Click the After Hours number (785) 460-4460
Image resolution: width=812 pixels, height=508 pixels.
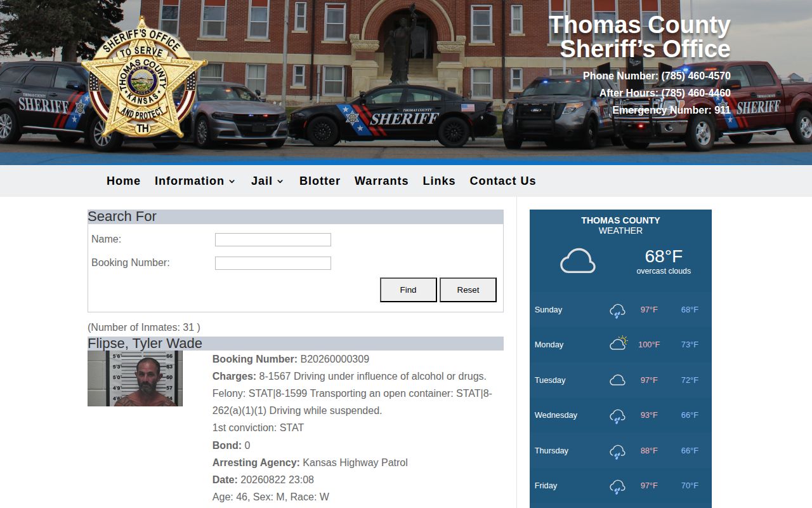click(695, 93)
